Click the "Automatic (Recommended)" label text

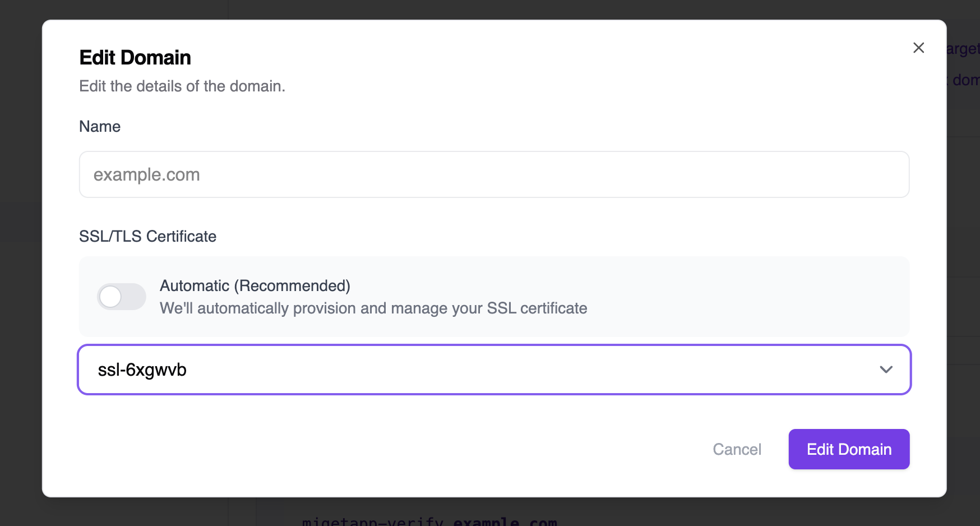(x=255, y=286)
